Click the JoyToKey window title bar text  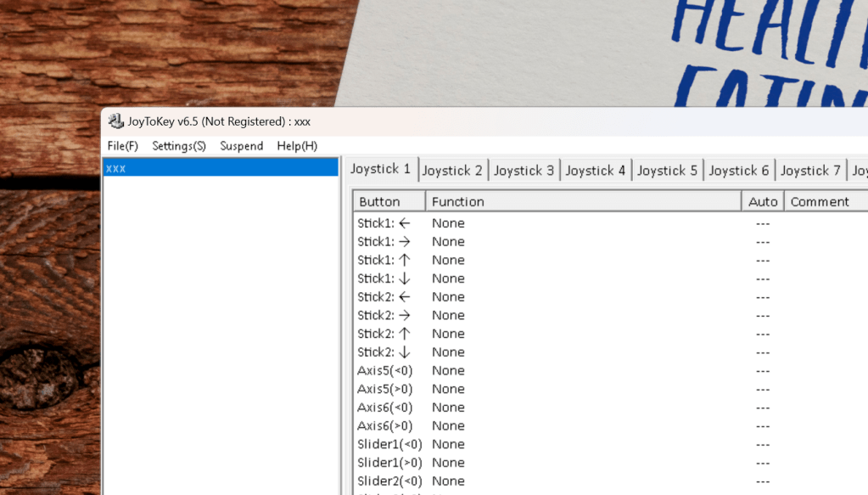pos(219,121)
